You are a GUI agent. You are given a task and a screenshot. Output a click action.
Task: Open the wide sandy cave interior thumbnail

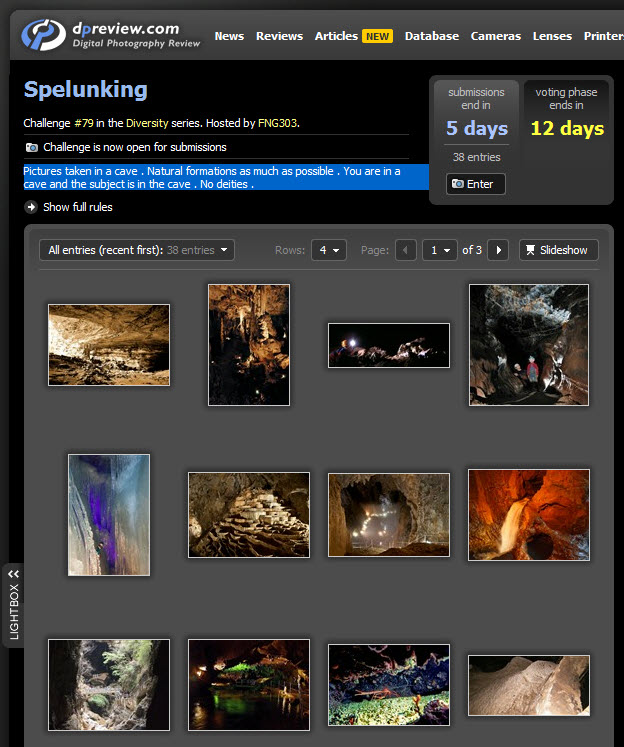tap(109, 345)
